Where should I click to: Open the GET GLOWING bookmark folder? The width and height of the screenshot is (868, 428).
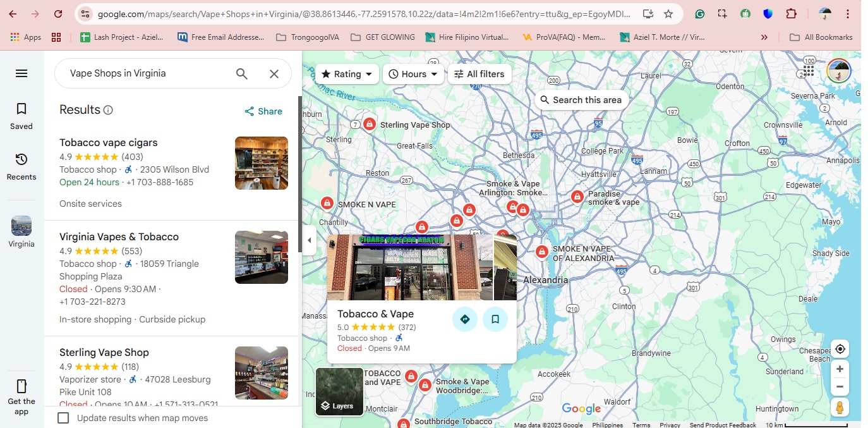click(383, 37)
